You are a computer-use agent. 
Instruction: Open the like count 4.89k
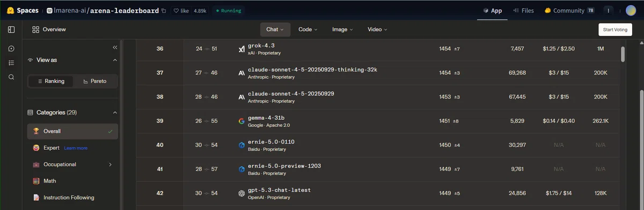[x=200, y=10]
